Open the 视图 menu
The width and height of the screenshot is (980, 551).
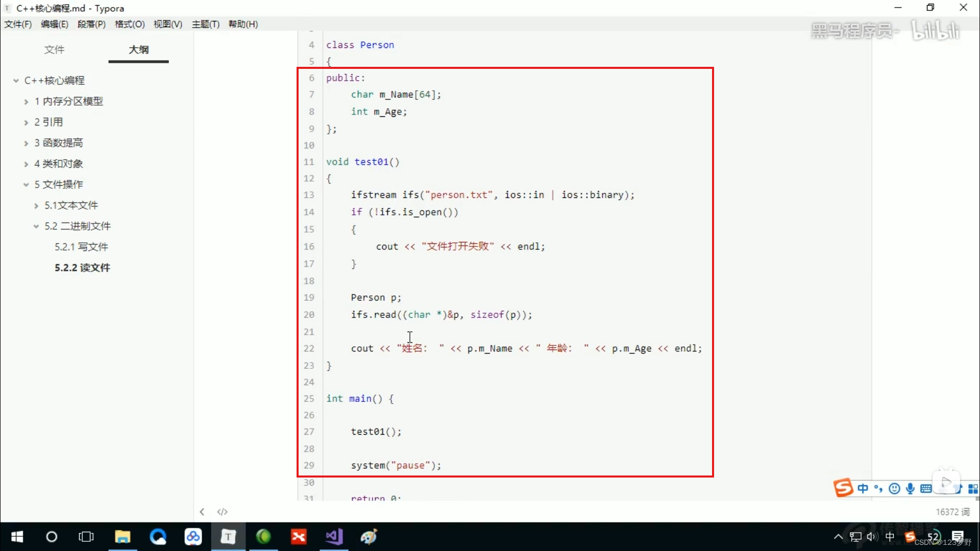point(167,24)
